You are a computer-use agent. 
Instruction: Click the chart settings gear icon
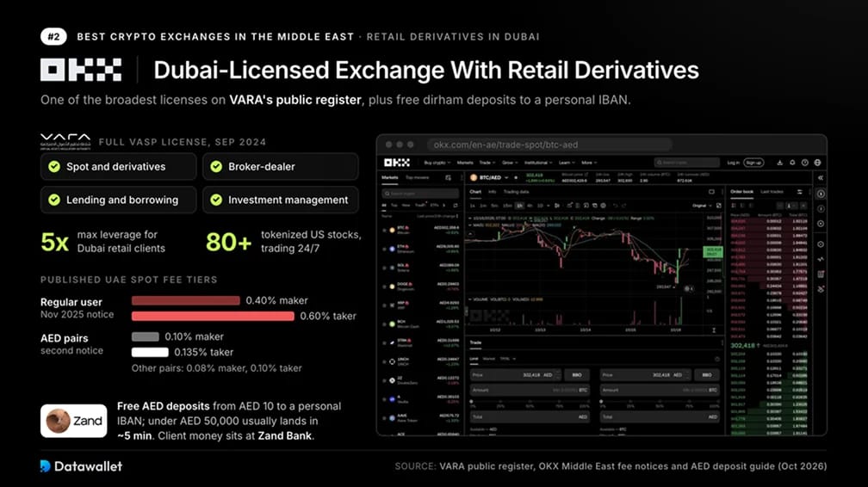coord(603,206)
